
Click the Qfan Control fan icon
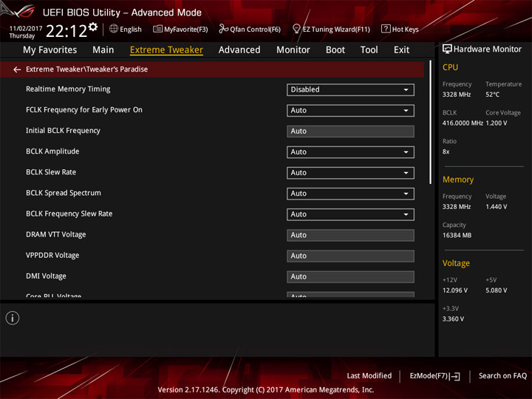click(223, 29)
